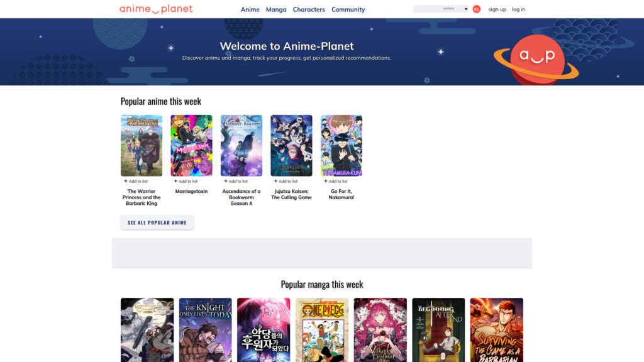The height and width of the screenshot is (362, 644).
Task: Add Go For It, Nakamura! to list
Action: pos(335,181)
